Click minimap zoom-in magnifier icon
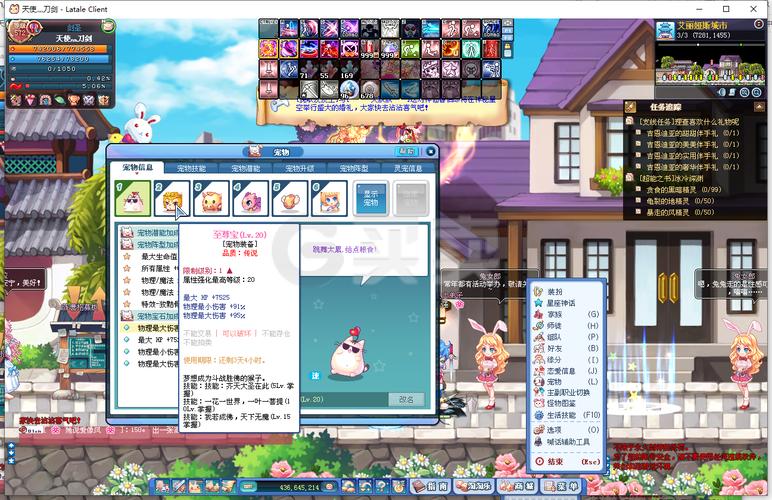 745,92
